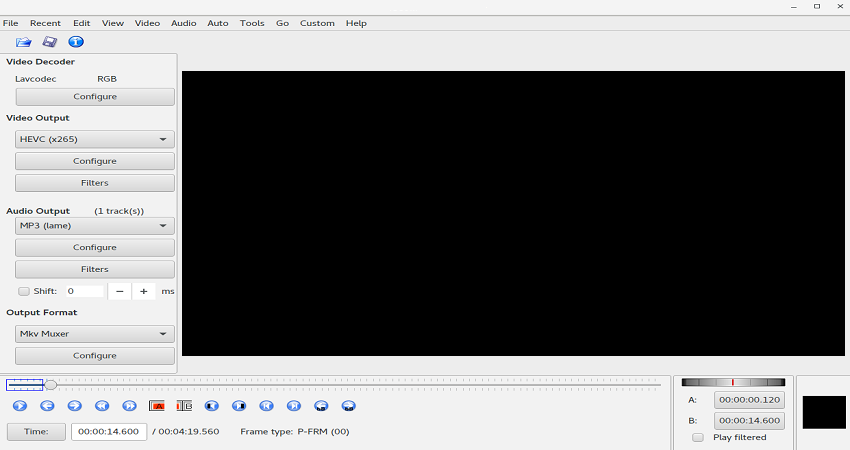Viewport: 850px width, 450px height.
Task: Set selection end marker B
Action: (184, 406)
